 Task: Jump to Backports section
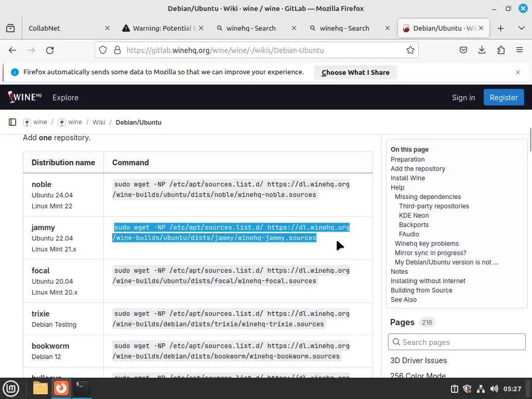tap(414, 224)
